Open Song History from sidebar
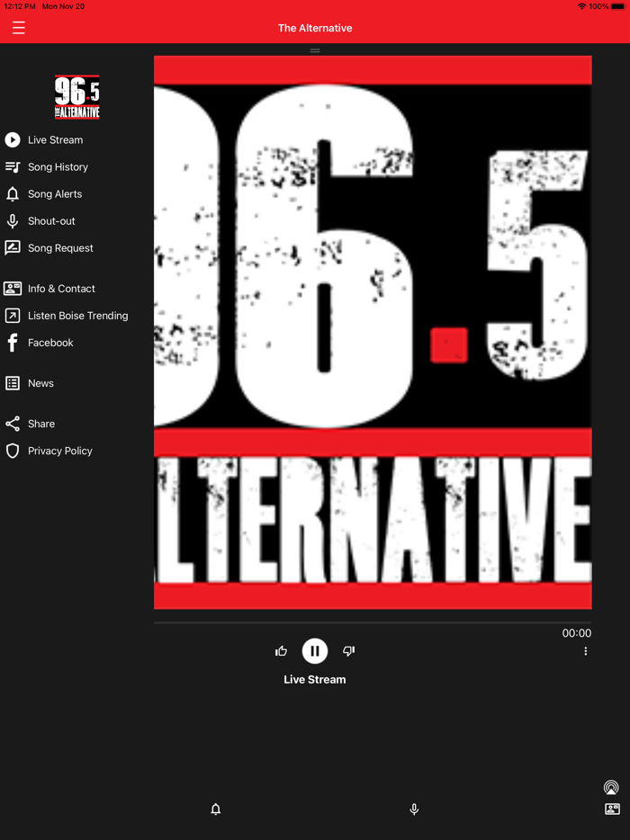Viewport: 630px width, 840px height. pos(58,167)
